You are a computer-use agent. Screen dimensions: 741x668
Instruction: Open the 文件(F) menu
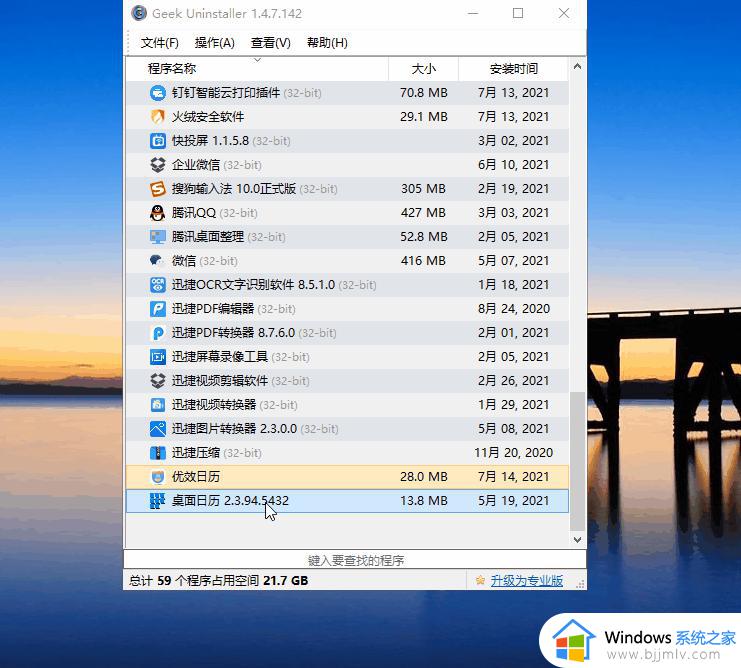click(x=159, y=43)
